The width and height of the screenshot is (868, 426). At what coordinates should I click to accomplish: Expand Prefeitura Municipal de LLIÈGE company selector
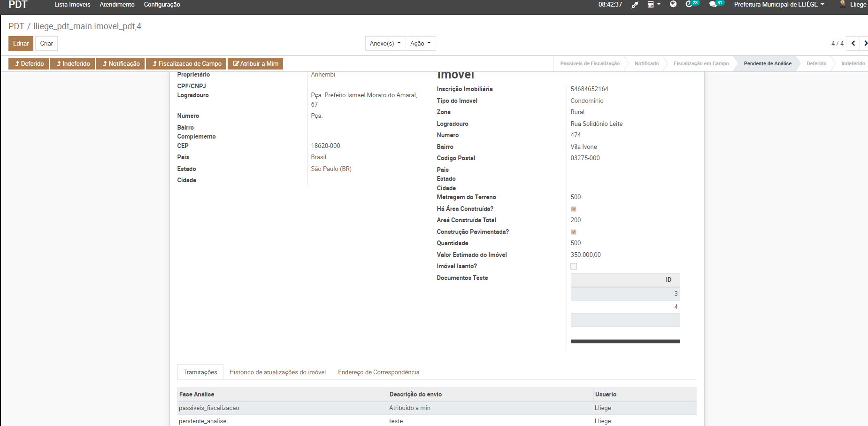tap(779, 4)
